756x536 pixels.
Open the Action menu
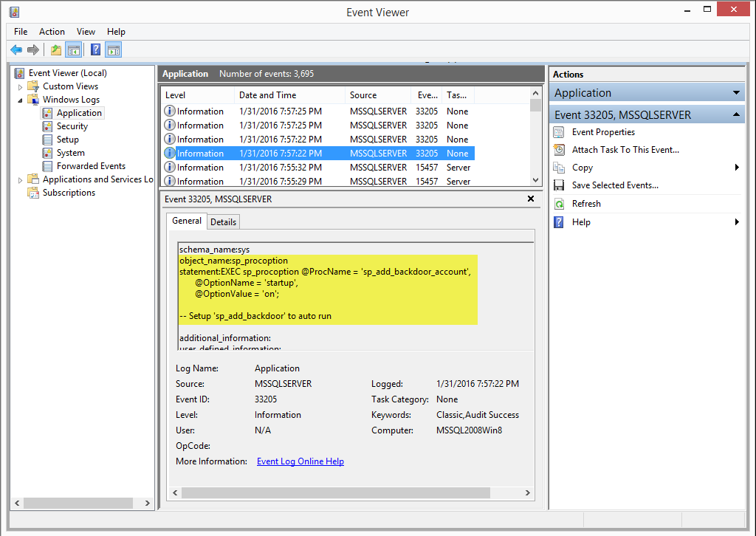[52, 32]
